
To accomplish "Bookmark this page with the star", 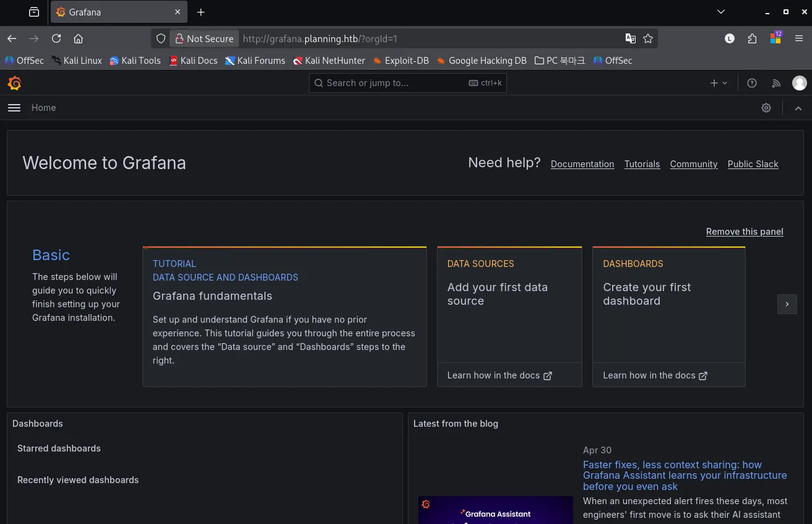I will (x=648, y=38).
